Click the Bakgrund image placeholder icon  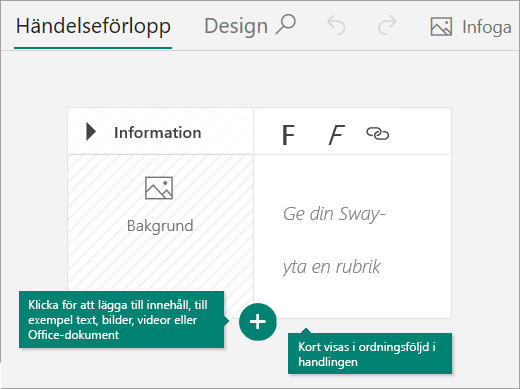[159, 188]
